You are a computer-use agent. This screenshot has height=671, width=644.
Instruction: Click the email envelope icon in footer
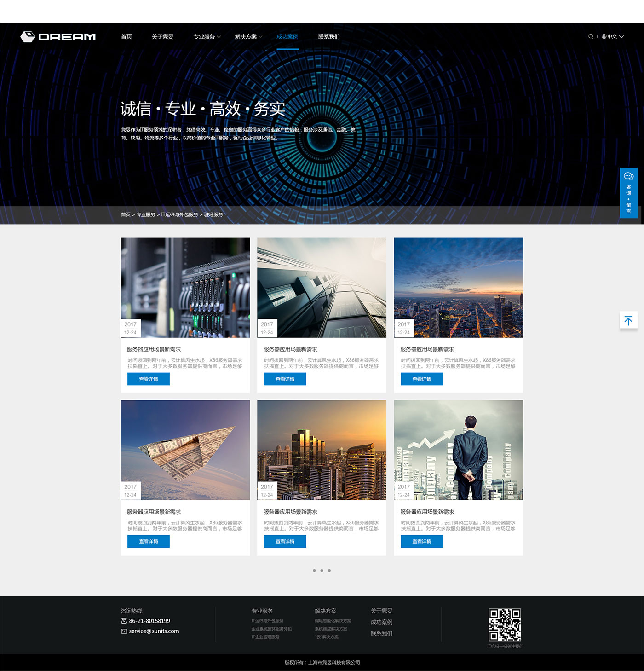[x=124, y=631]
